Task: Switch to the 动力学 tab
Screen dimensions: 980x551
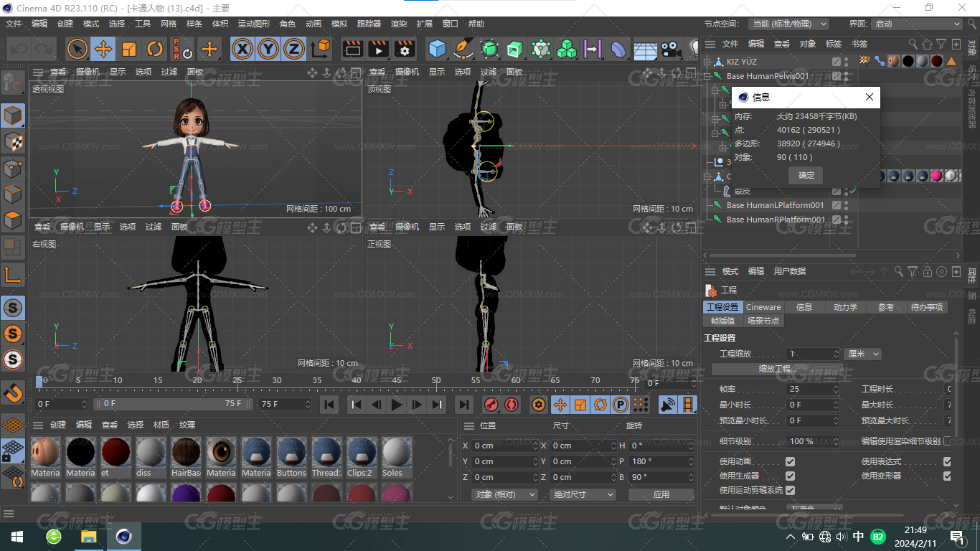Action: click(x=845, y=307)
